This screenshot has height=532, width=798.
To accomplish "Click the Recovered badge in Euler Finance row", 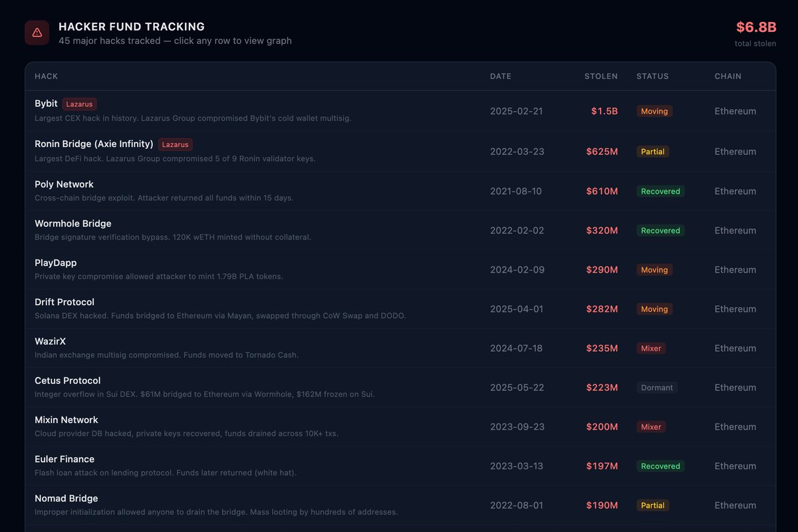I will [660, 465].
